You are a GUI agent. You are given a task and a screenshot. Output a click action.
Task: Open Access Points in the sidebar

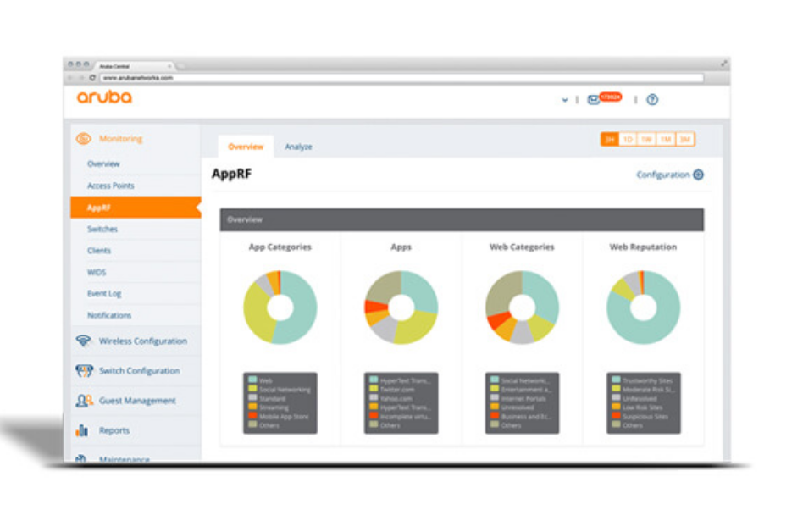(111, 186)
